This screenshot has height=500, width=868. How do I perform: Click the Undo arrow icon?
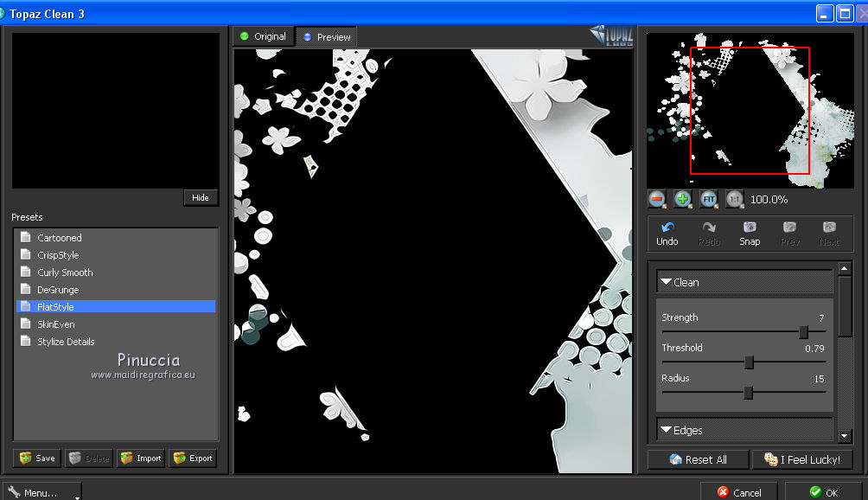pos(667,227)
